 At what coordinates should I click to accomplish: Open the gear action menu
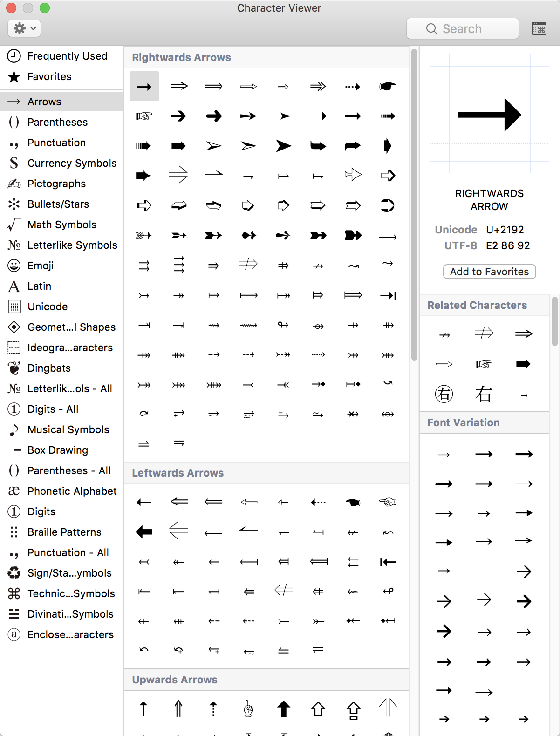coord(24,28)
